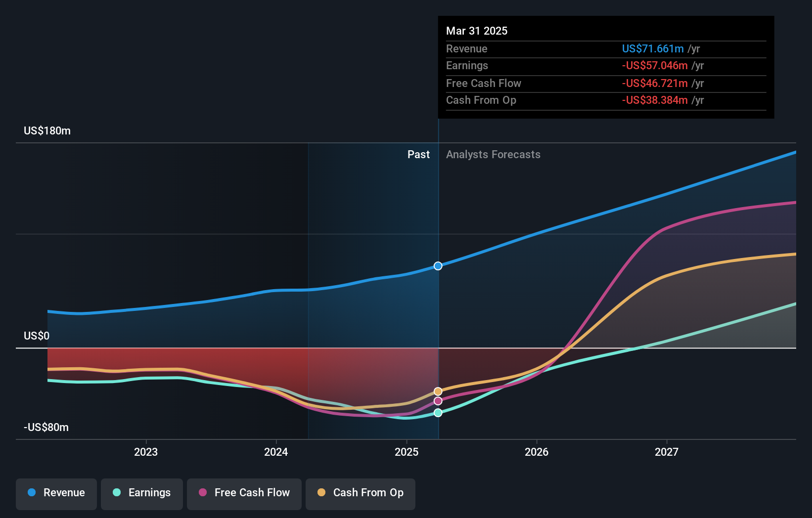The width and height of the screenshot is (812, 518).
Task: Click the Cash From Op label in tooltip
Action: coord(481,100)
